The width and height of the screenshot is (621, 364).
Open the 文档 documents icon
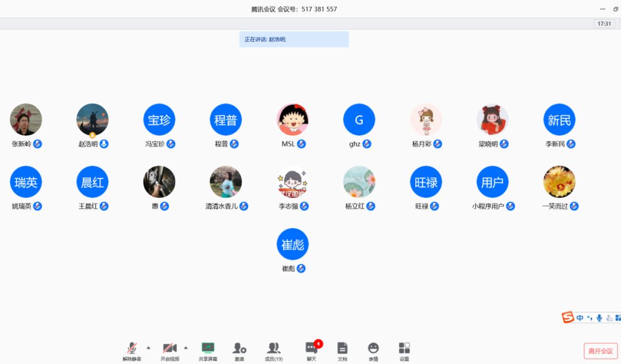tap(342, 350)
